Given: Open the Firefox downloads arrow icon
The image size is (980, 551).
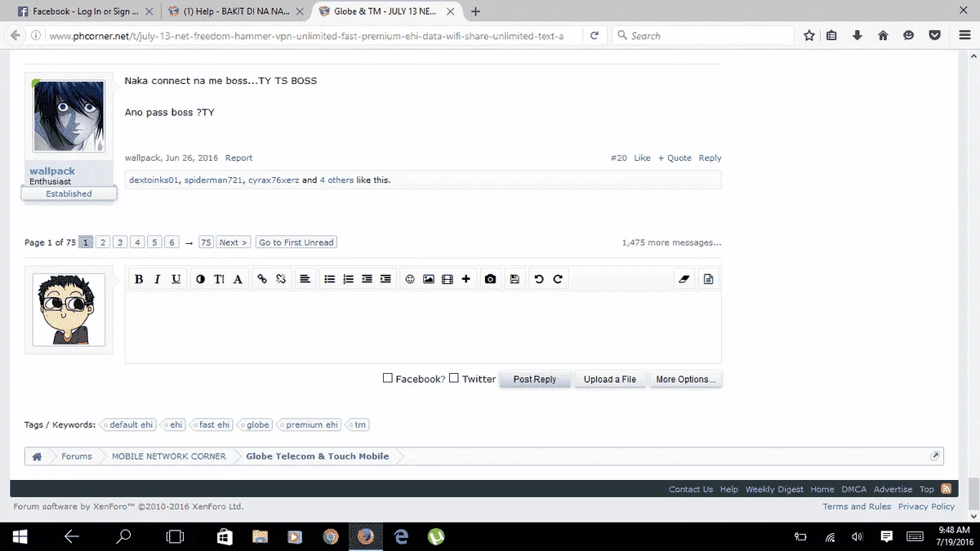Looking at the screenshot, I should pos(857,35).
